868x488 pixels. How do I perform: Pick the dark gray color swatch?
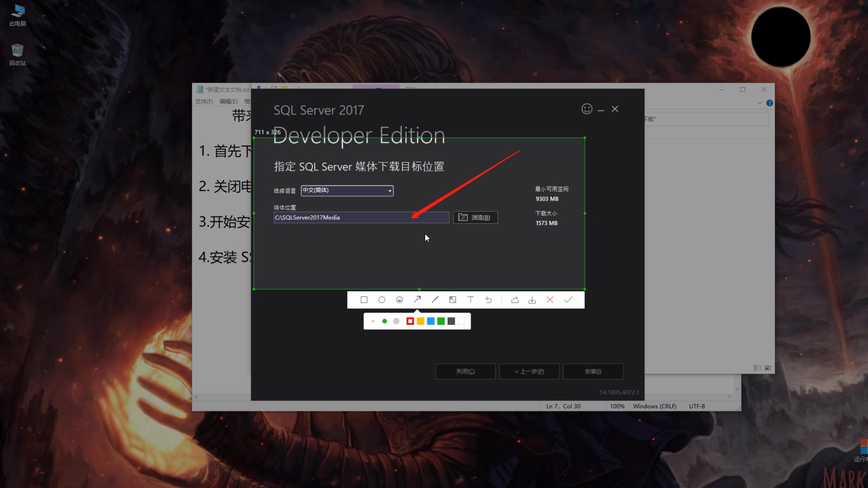tap(451, 321)
